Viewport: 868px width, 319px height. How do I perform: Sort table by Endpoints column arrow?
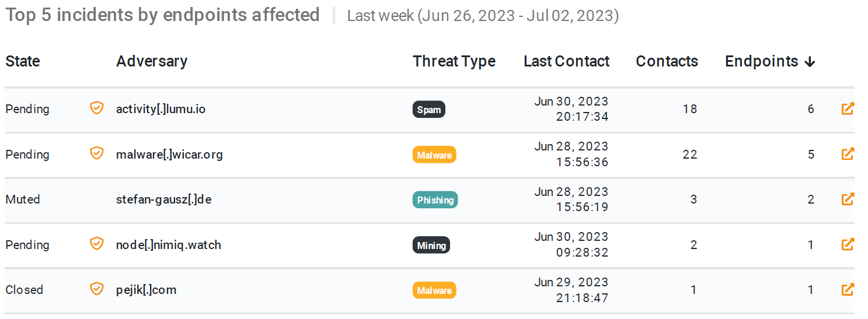pos(810,62)
